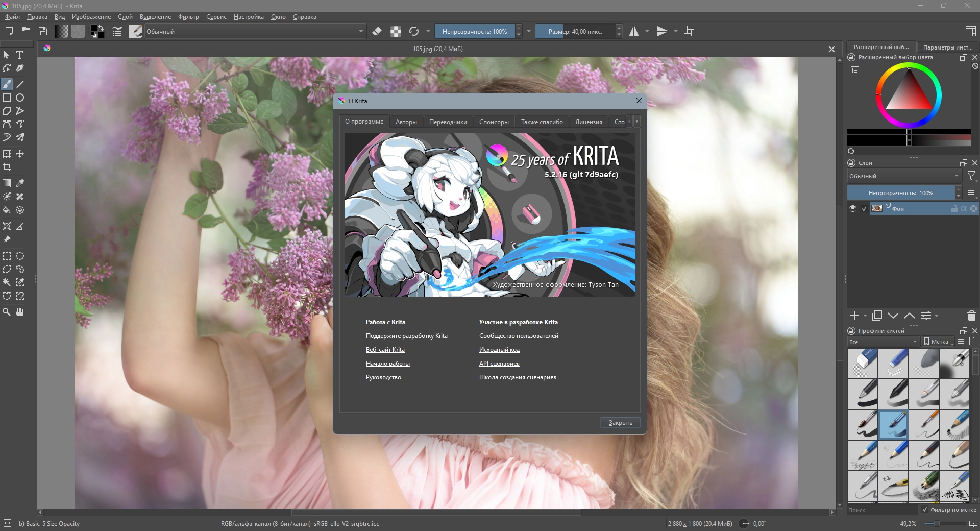This screenshot has height=531, width=980.
Task: Select the Line tool
Action: pos(20,84)
